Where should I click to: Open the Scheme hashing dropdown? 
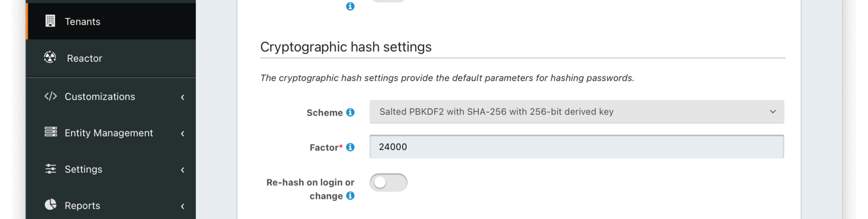(x=576, y=112)
